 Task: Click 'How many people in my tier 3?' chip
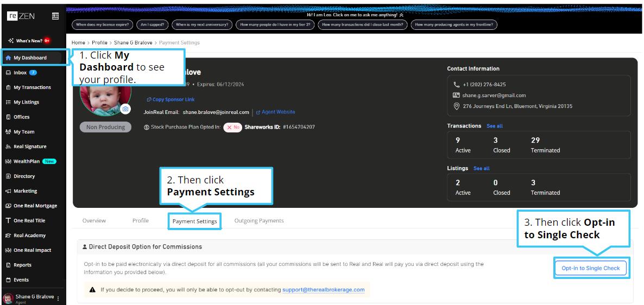pyautogui.click(x=275, y=24)
